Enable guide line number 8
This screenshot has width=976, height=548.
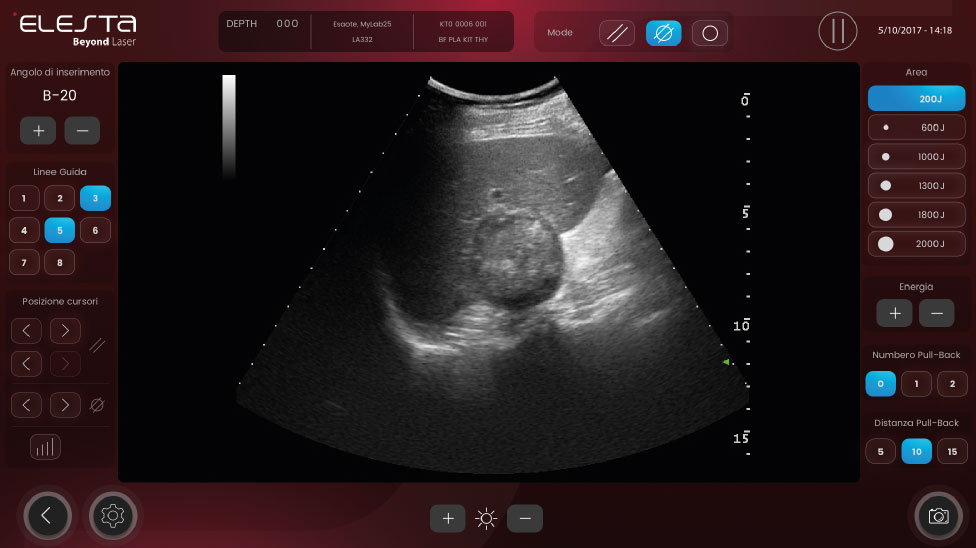60,263
